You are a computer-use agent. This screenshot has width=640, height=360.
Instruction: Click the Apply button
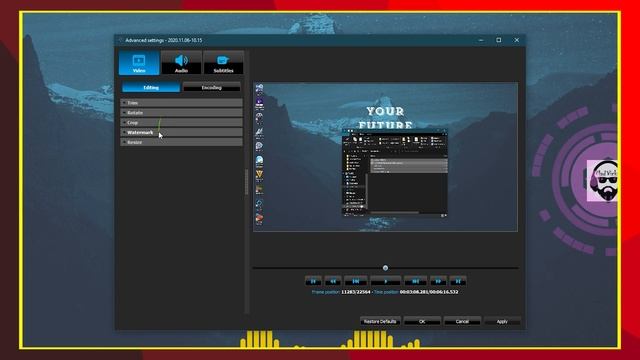coord(502,322)
